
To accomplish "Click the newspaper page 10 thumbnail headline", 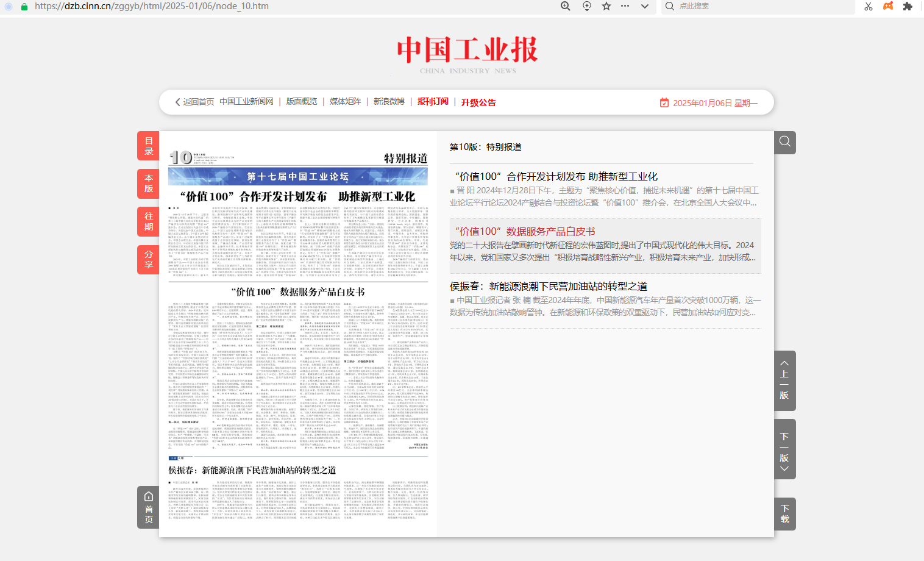I will [297, 196].
